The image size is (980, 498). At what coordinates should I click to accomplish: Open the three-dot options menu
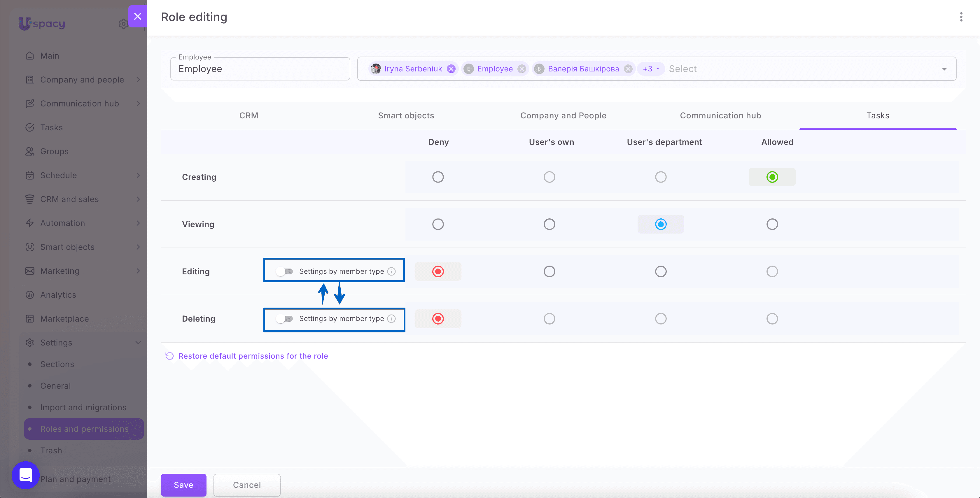pos(961,17)
